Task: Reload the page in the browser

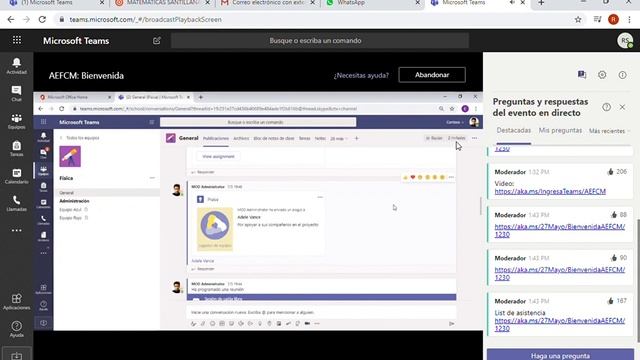Action: point(42,20)
